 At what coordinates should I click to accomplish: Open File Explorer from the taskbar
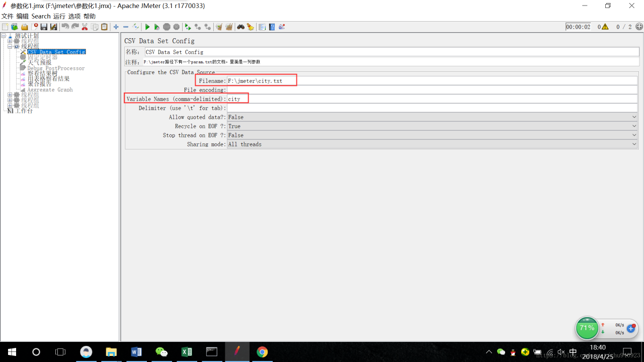click(x=111, y=352)
